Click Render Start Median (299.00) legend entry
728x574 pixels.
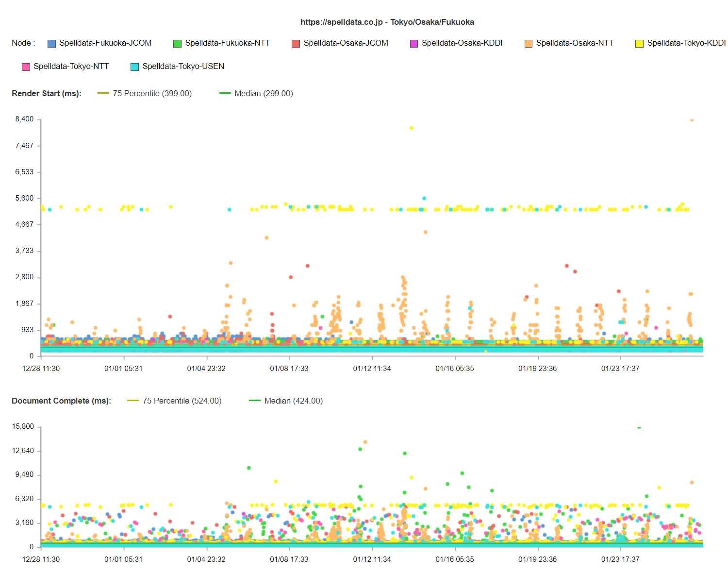264,94
